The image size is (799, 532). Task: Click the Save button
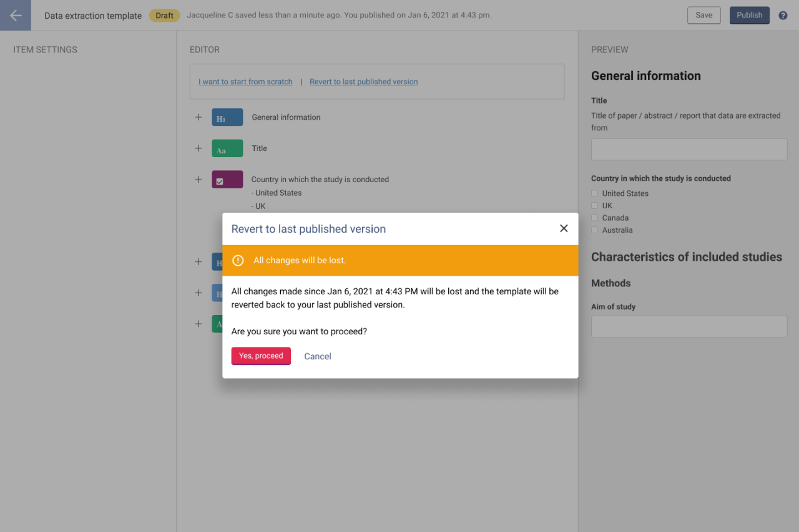[x=704, y=16]
